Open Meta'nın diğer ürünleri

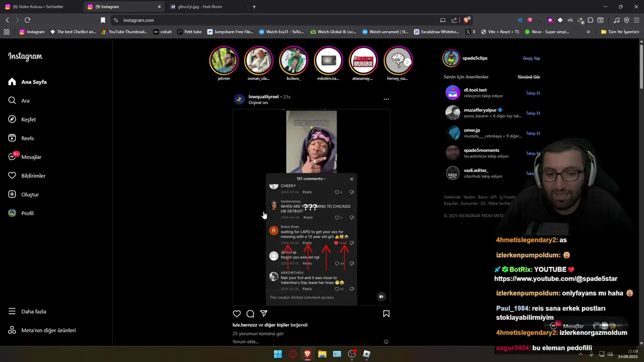click(x=42, y=330)
